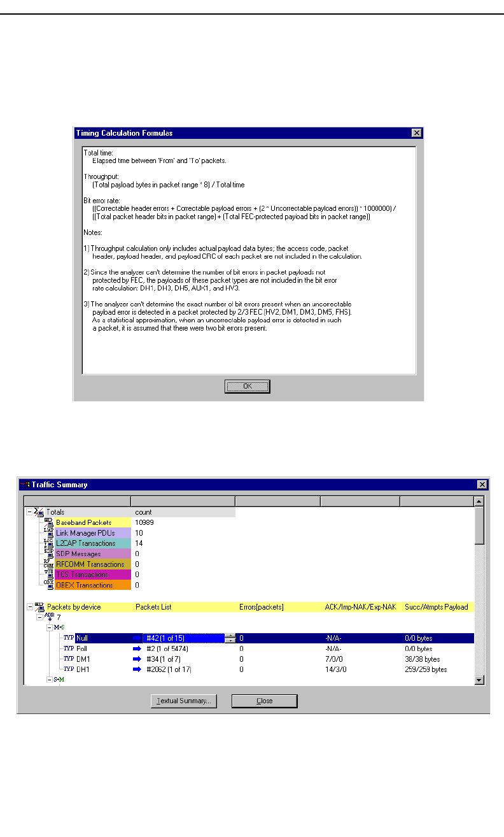Screen dimensions: 504x837
Task: Click the TYP icon of DM1 row
Action: pyautogui.click(x=69, y=659)
